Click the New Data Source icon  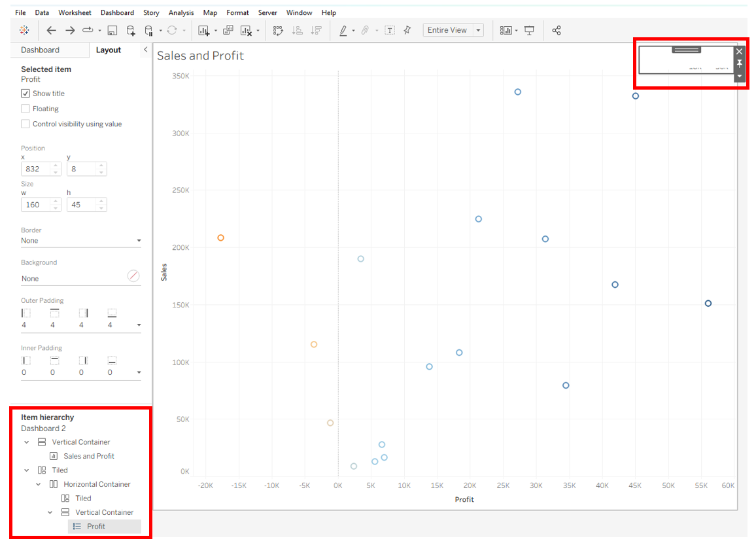tap(131, 30)
